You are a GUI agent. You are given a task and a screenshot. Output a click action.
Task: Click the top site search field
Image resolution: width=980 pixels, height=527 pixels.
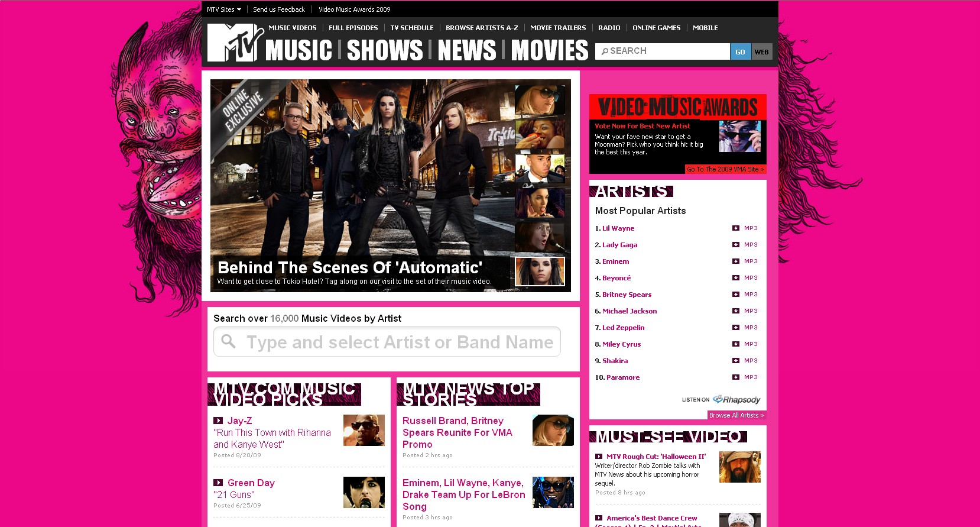(662, 51)
